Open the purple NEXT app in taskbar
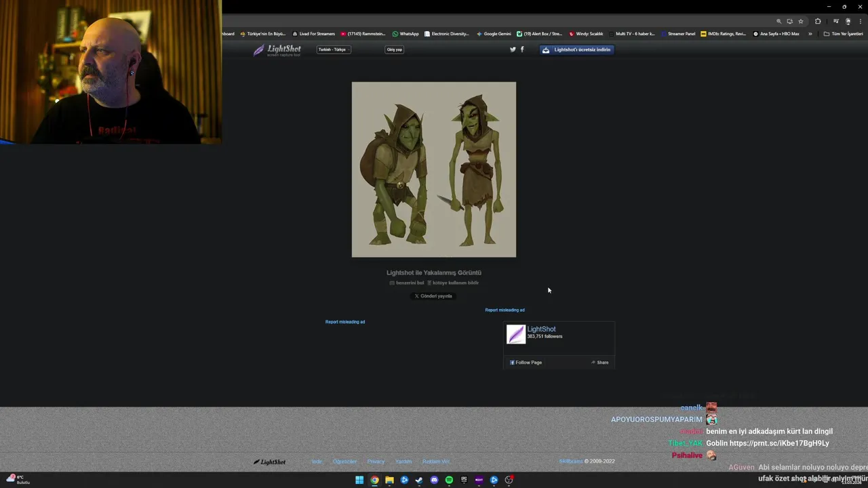This screenshot has width=868, height=488. point(479,480)
